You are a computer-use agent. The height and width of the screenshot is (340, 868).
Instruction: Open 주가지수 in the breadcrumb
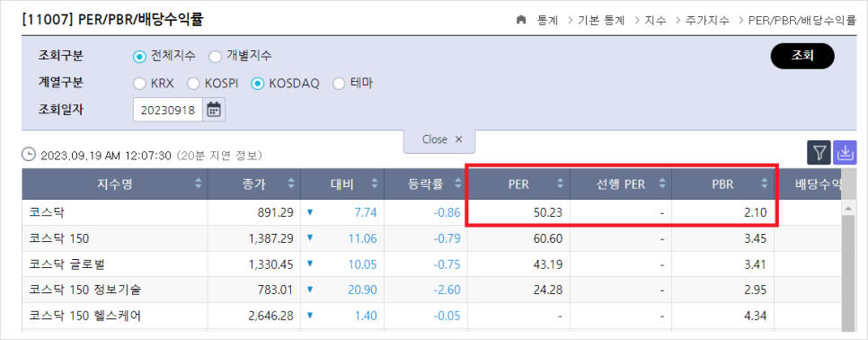tap(707, 21)
